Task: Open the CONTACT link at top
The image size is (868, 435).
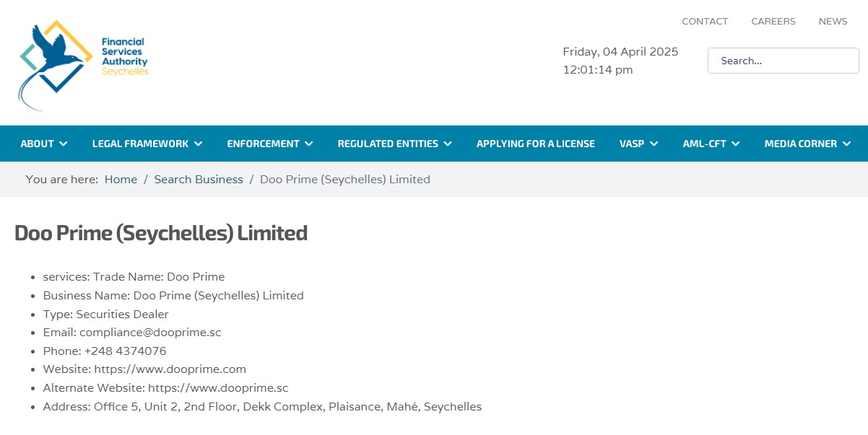Action: click(705, 22)
